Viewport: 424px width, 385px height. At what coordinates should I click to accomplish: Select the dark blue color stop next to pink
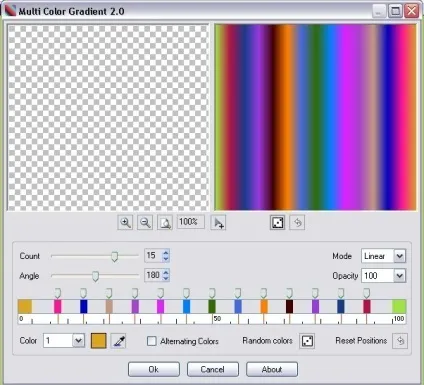coord(84,306)
